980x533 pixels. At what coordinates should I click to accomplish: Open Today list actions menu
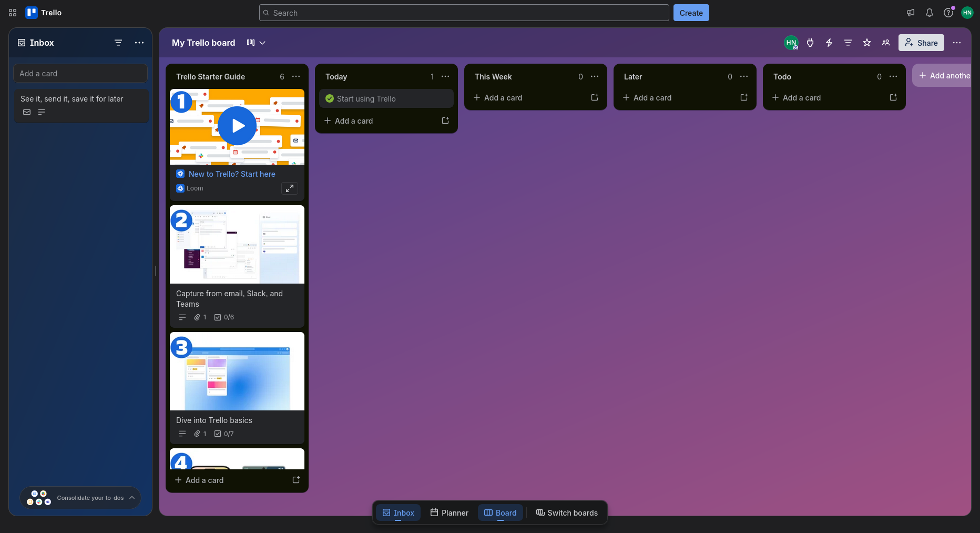point(445,76)
